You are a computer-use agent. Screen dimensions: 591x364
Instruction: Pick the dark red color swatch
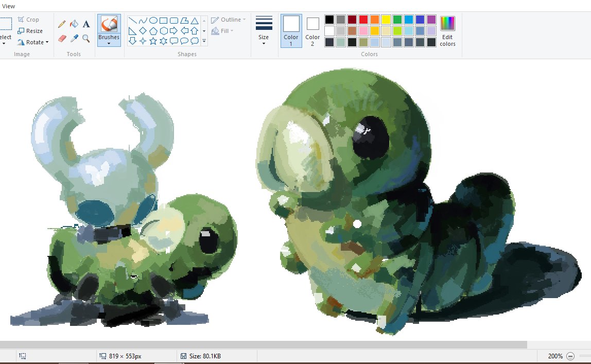(352, 20)
